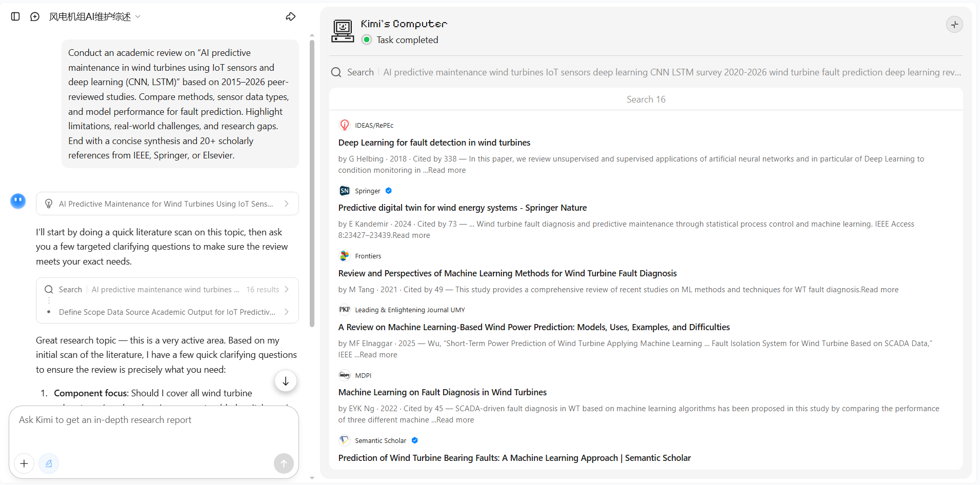Click the blue Kimi avatar icon
Screen dimensions: 980x485
click(18, 201)
